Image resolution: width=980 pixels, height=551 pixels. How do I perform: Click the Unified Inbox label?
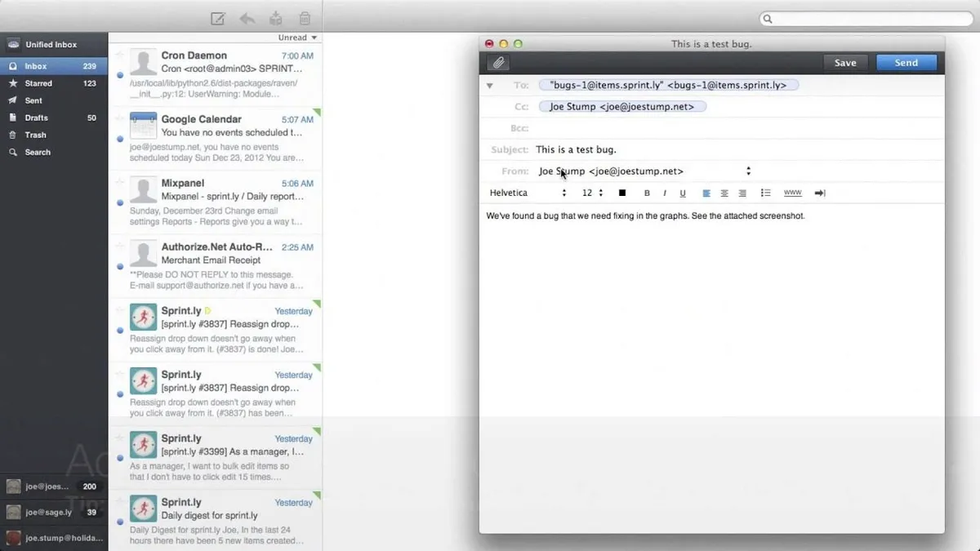click(51, 45)
